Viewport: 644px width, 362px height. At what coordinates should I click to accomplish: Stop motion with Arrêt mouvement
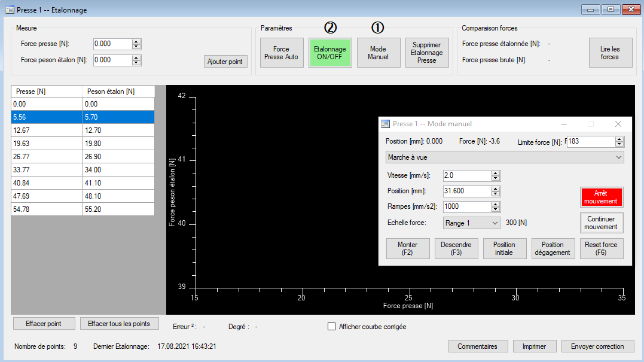tap(602, 197)
